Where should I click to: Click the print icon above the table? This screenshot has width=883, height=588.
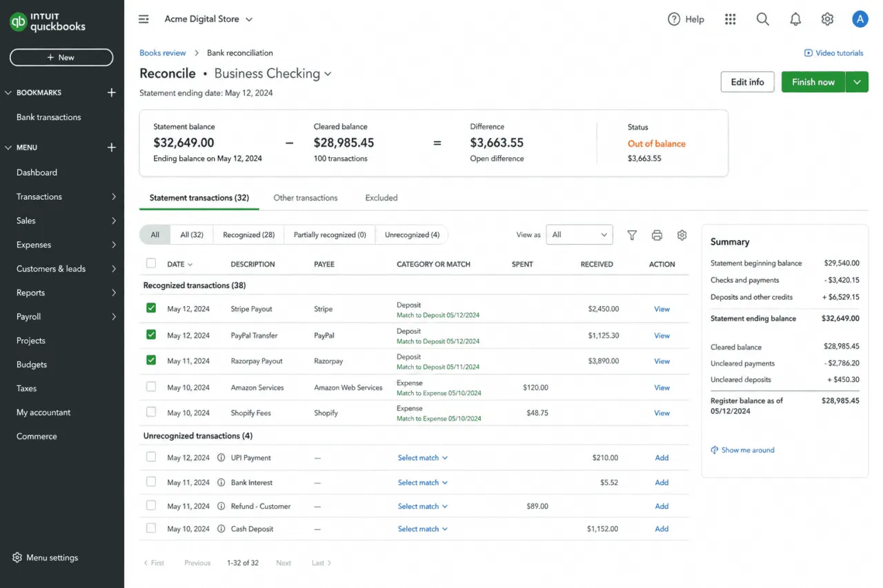pos(657,235)
